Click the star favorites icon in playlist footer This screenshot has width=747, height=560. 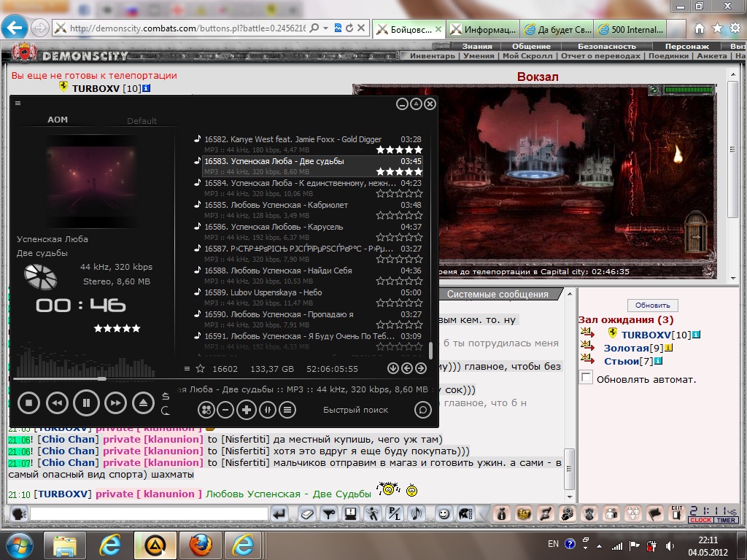click(201, 368)
